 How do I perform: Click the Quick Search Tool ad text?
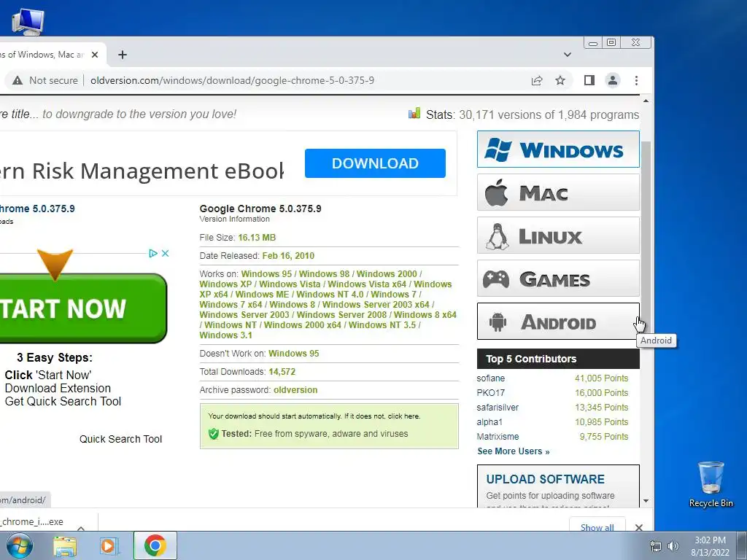[120, 439]
